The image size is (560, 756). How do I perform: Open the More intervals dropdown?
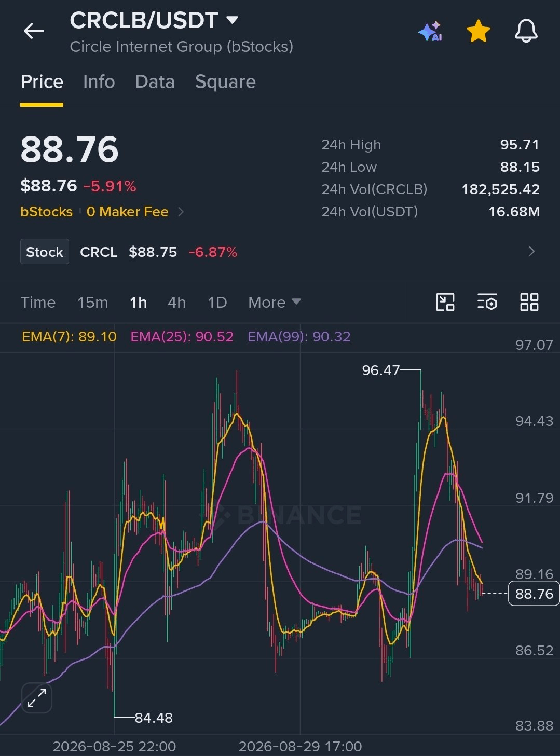pyautogui.click(x=275, y=303)
